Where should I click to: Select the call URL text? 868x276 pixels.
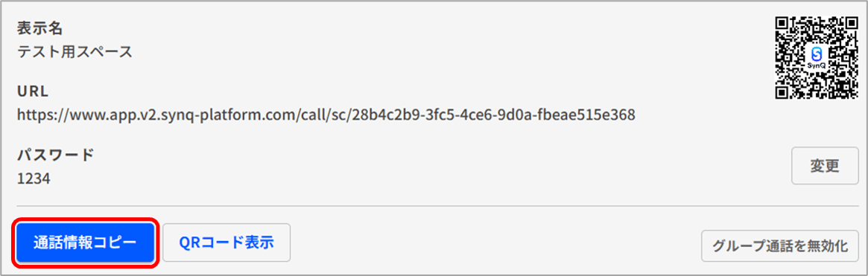pos(326,115)
